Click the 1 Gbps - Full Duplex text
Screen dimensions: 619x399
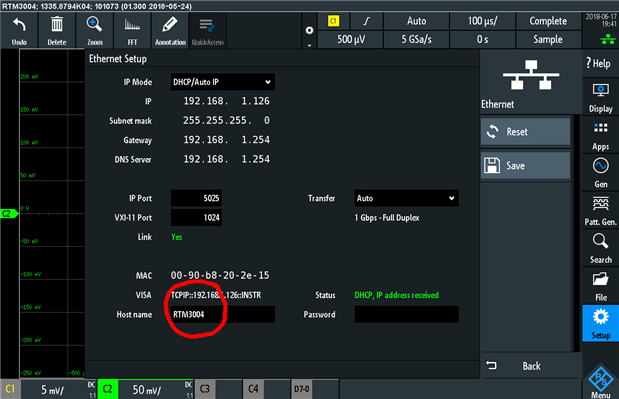pos(387,217)
